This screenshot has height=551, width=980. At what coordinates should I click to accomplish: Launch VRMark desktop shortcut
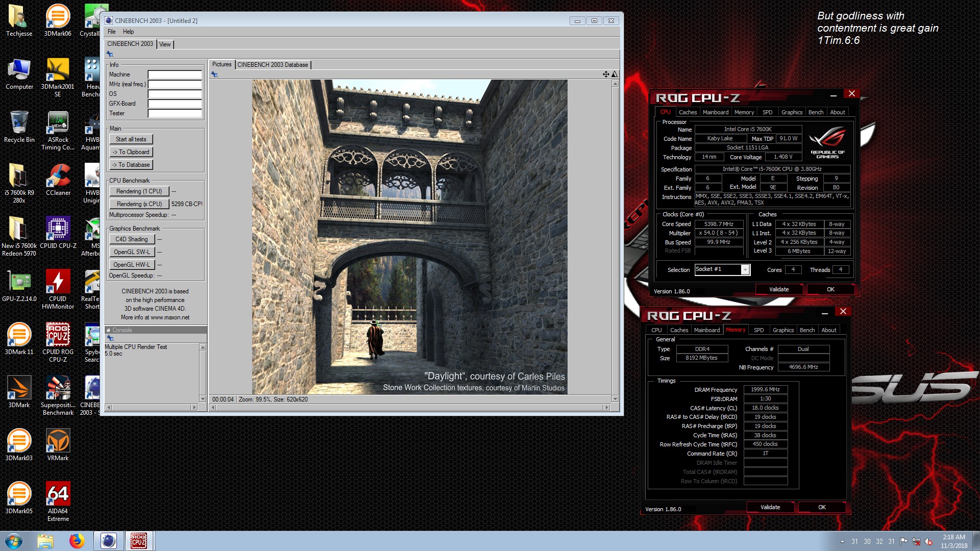[58, 445]
